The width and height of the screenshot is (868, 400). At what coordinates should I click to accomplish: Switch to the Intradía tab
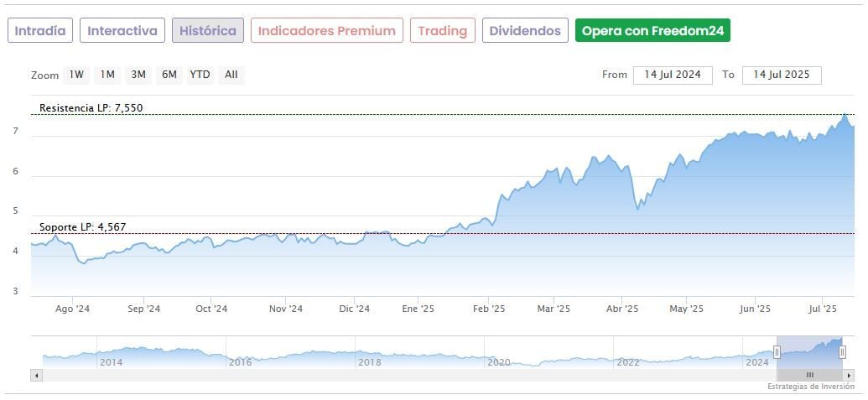pyautogui.click(x=40, y=31)
